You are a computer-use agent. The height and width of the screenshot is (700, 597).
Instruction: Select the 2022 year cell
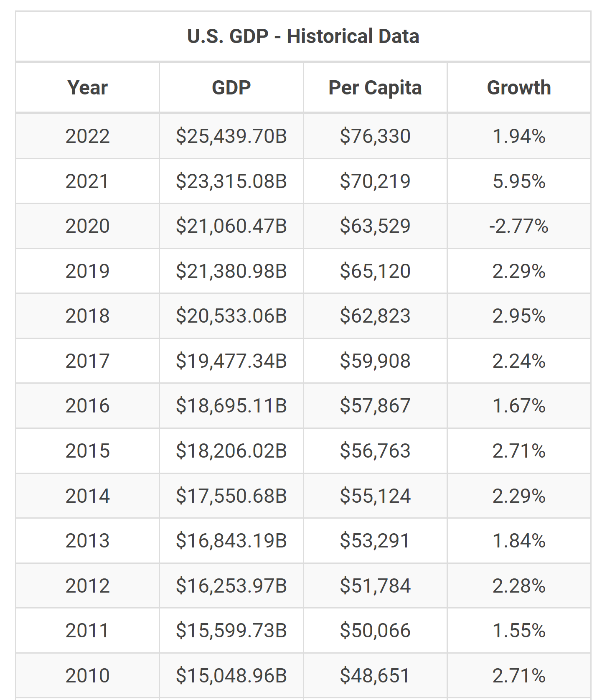[x=87, y=136]
